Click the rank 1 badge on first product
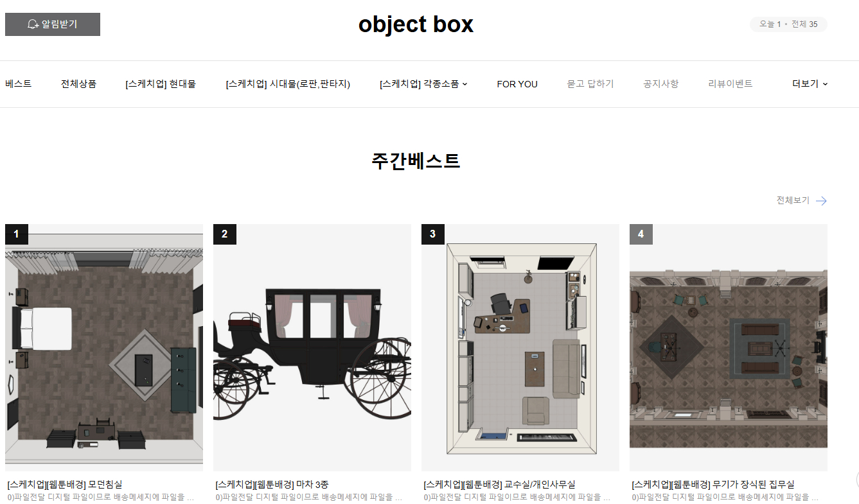Image resolution: width=859 pixels, height=504 pixels. click(x=17, y=234)
